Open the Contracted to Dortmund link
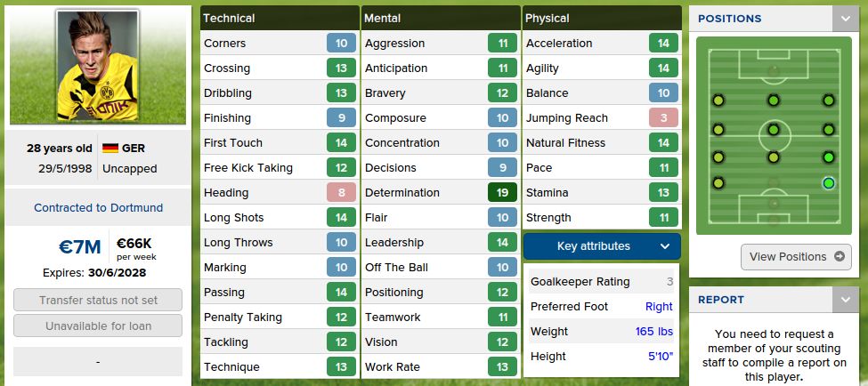Screen dimensions: 868x386 pos(98,207)
